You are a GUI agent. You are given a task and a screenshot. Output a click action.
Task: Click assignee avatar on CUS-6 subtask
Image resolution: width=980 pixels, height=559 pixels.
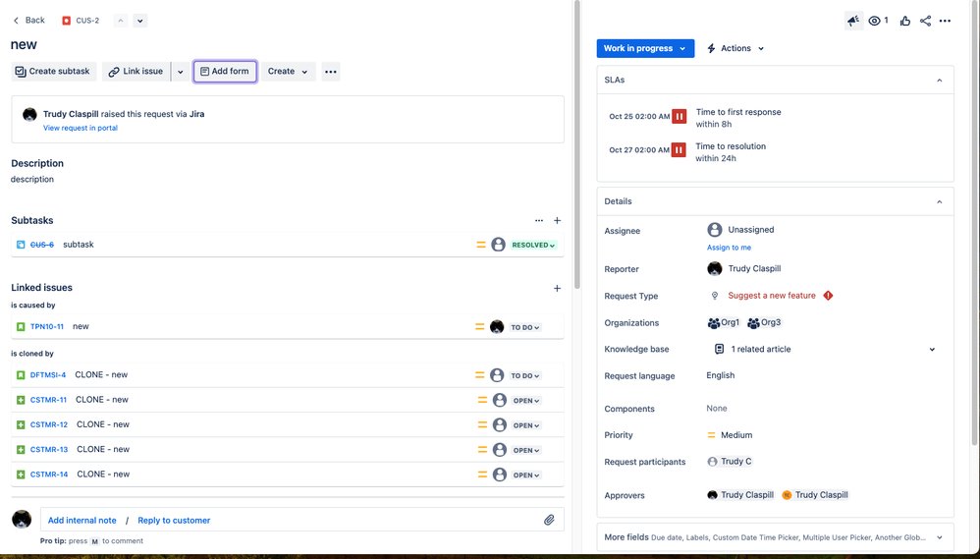(498, 245)
